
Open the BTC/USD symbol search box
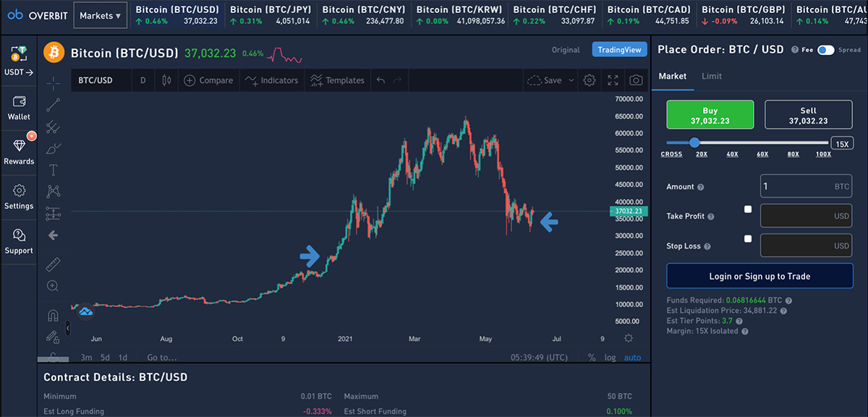pos(100,80)
